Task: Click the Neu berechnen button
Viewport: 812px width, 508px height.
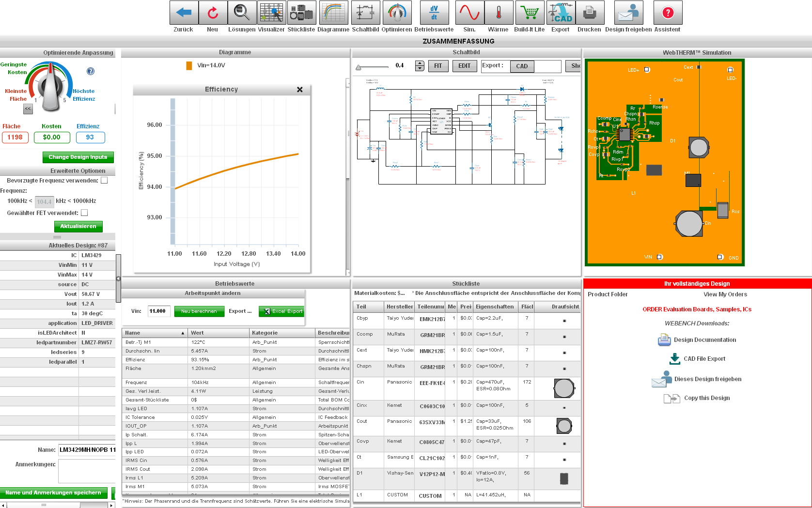Action: coord(199,311)
